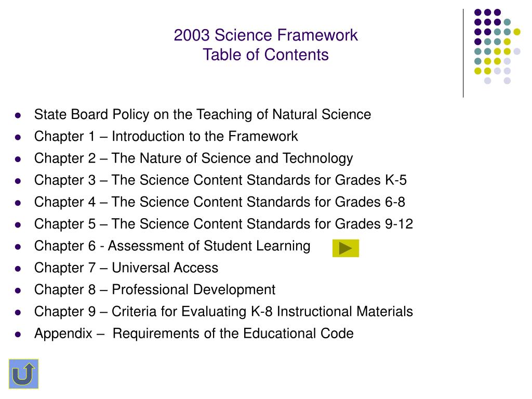Click the yellow play arrow button
532x399 pixels.
point(345,248)
